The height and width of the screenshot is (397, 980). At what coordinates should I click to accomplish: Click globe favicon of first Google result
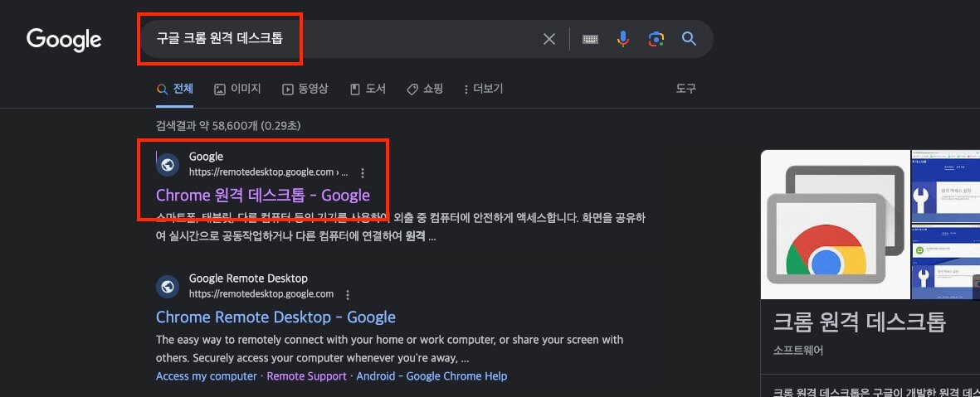pos(167,164)
